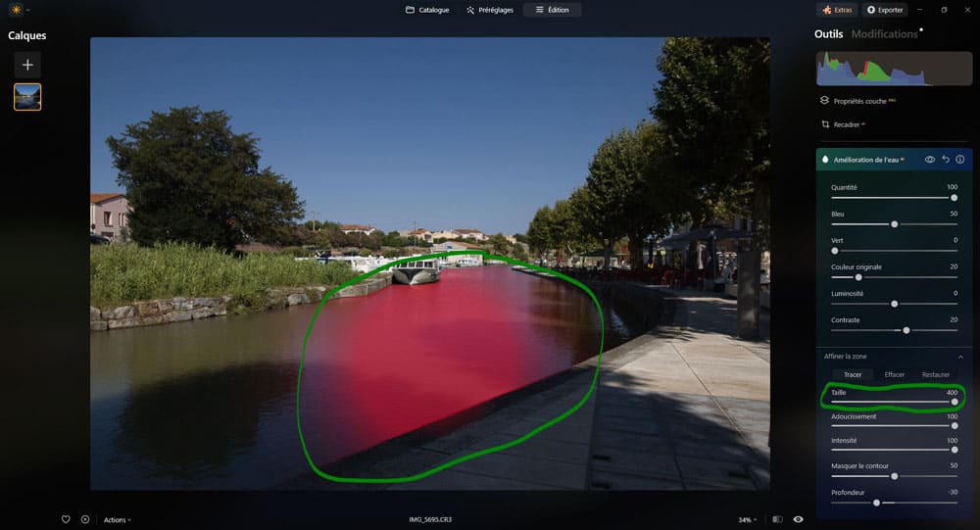Reset the Amélioration de l'eau tool

click(x=945, y=159)
